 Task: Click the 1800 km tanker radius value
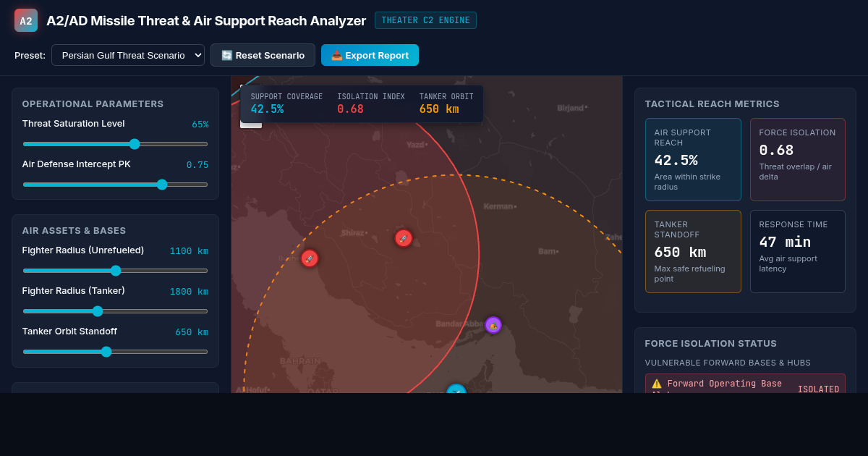[189, 292]
